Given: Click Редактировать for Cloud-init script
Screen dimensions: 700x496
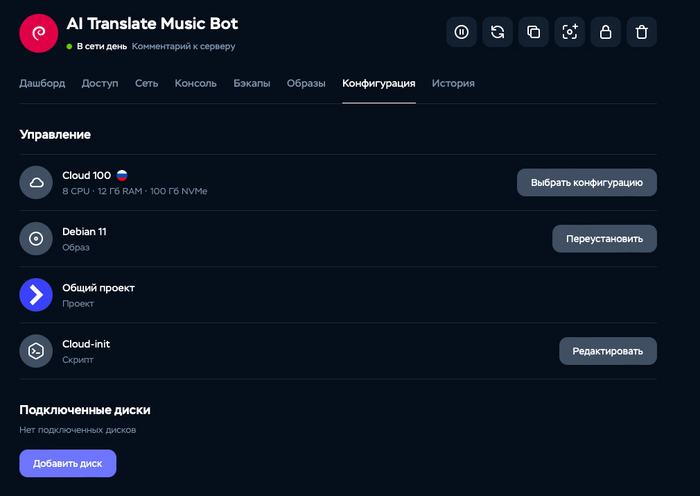Looking at the screenshot, I should pyautogui.click(x=607, y=350).
